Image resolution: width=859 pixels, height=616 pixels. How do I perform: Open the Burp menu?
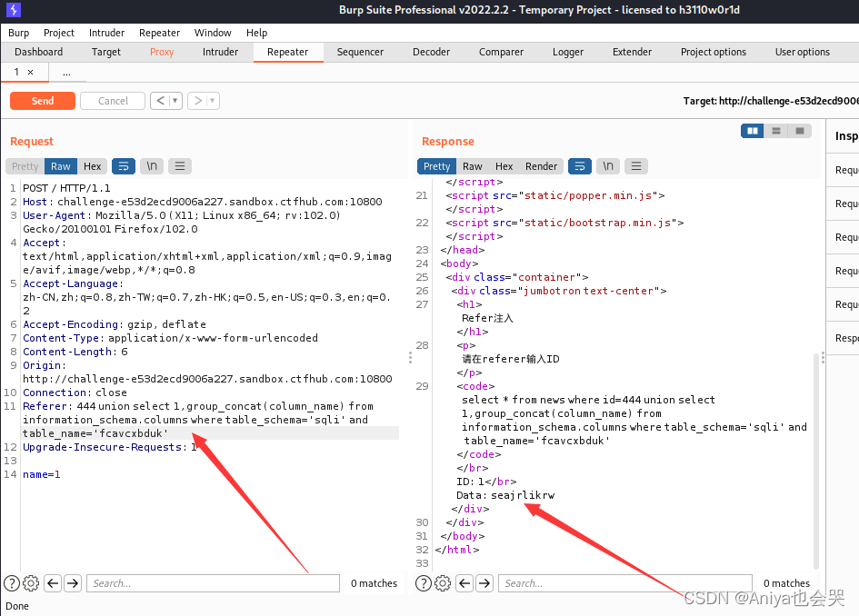[x=18, y=33]
